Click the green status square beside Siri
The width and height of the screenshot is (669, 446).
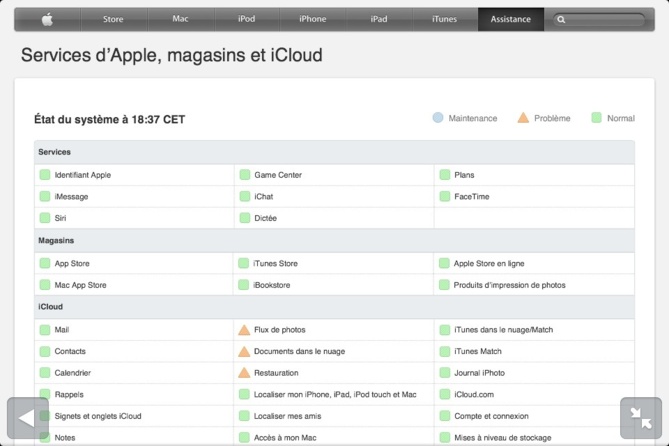(45, 218)
